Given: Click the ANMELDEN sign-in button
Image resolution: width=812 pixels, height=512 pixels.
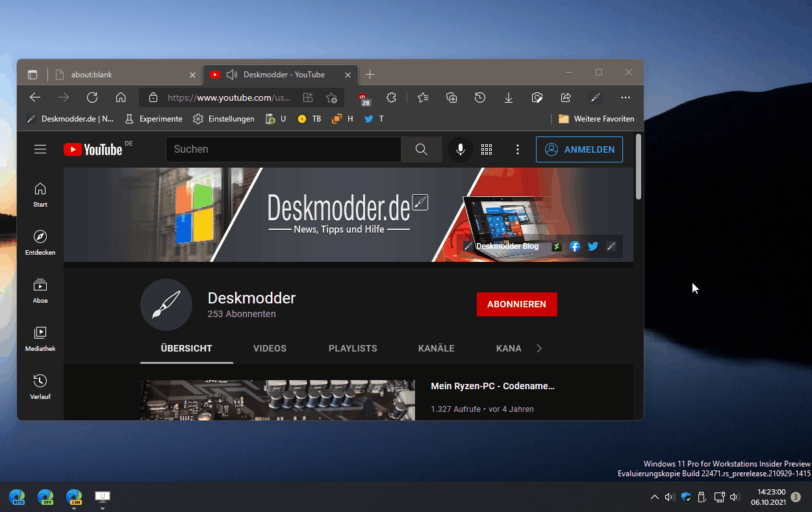Looking at the screenshot, I should click(x=579, y=149).
